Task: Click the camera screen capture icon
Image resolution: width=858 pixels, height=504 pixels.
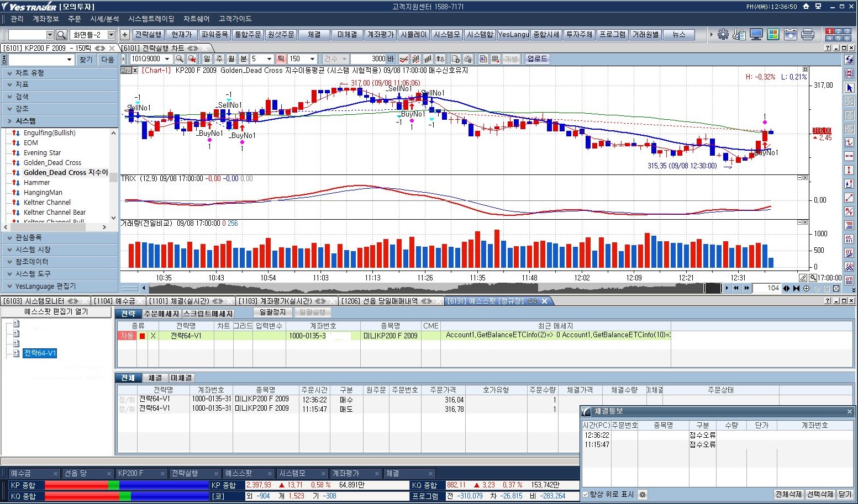Action: click(791, 34)
